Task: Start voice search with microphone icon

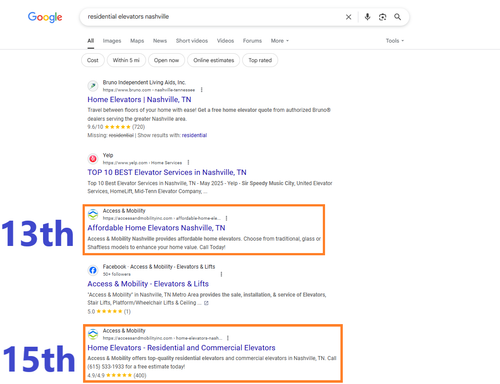Action: [367, 17]
